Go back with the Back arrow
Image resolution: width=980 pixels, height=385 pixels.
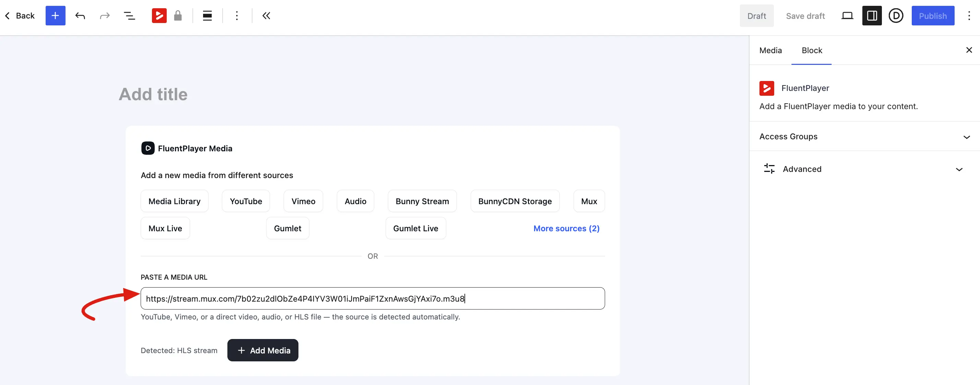click(x=20, y=15)
